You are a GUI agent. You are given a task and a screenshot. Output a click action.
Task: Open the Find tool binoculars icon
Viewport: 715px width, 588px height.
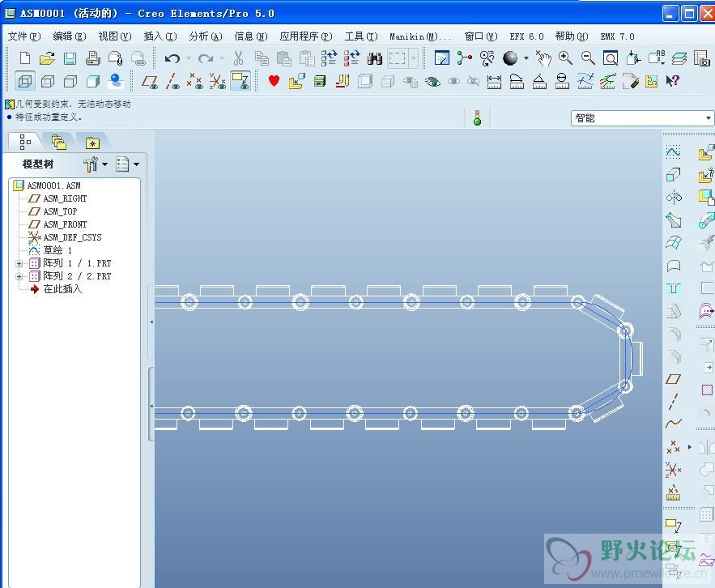coord(375,58)
